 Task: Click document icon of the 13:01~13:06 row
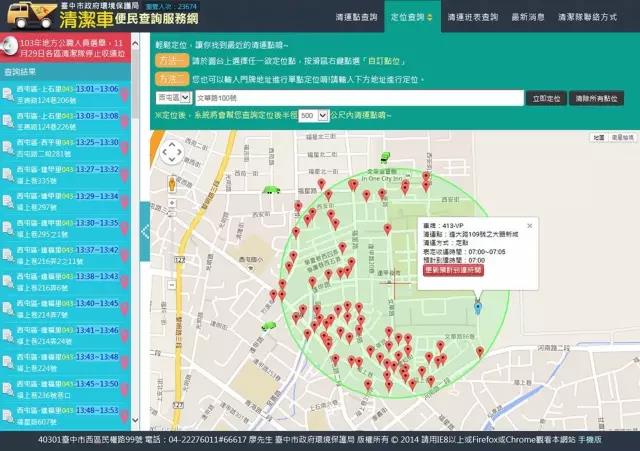(8, 94)
